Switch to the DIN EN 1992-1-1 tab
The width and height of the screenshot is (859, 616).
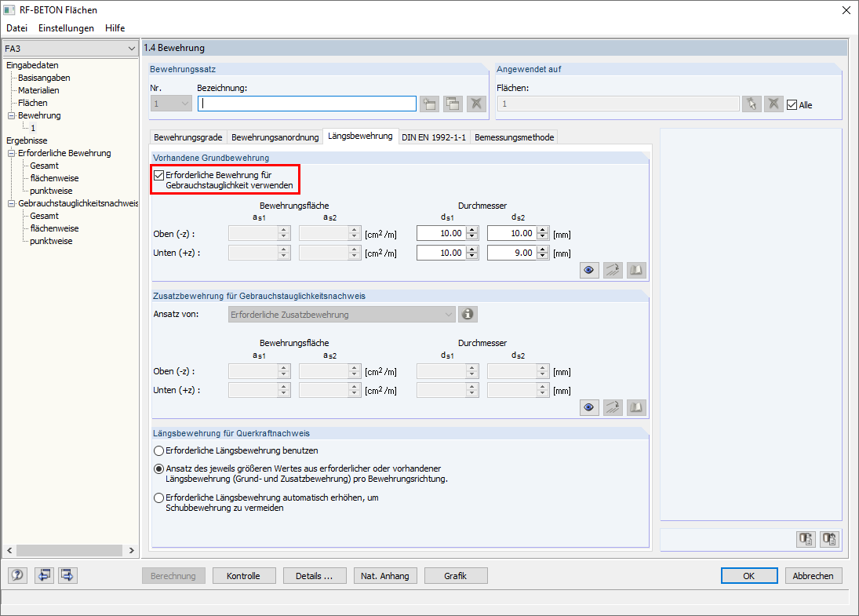pyautogui.click(x=434, y=137)
